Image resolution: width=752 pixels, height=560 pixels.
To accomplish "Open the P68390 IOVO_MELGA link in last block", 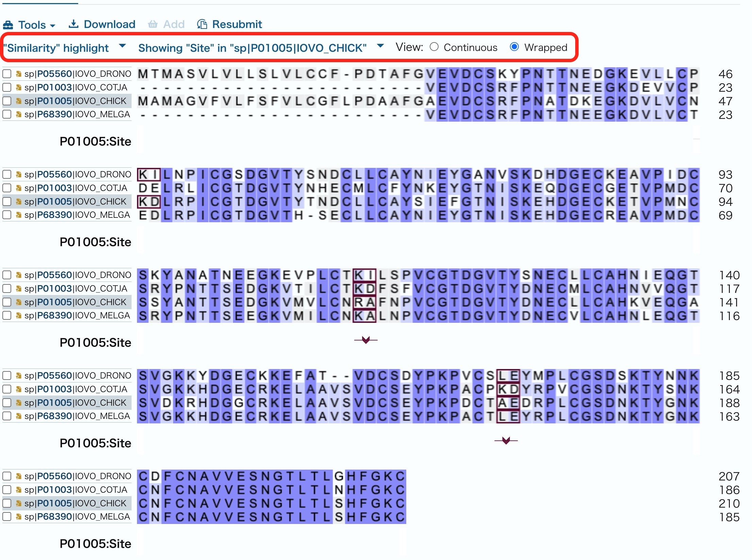I will (54, 517).
